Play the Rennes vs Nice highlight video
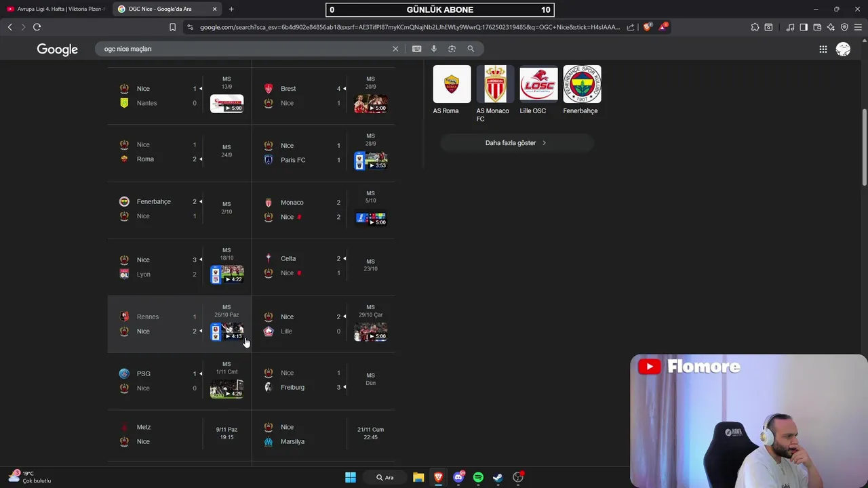 (x=226, y=331)
